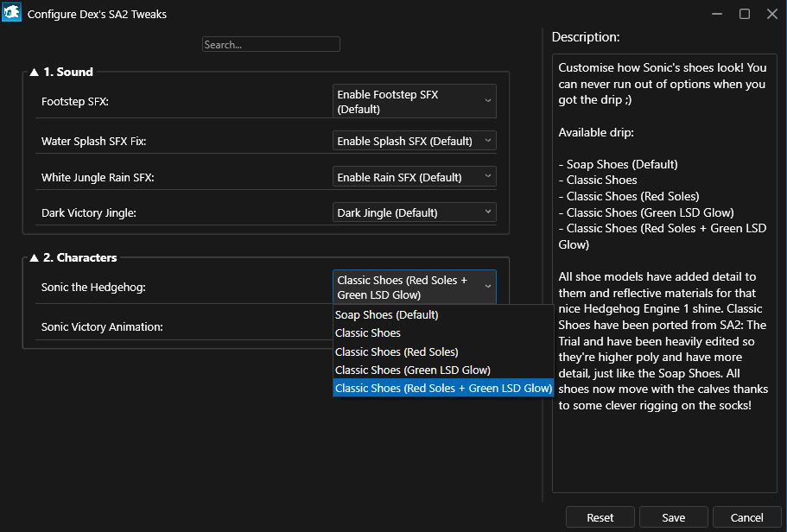This screenshot has height=532, width=787.
Task: Click the Sonic app icon in title bar
Action: point(11,13)
